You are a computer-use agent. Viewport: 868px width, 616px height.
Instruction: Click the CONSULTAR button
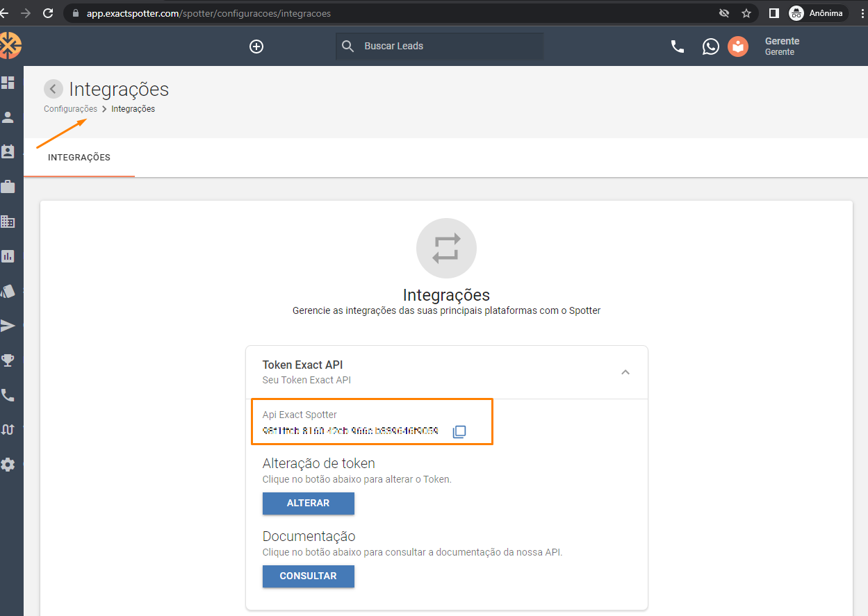pyautogui.click(x=309, y=576)
